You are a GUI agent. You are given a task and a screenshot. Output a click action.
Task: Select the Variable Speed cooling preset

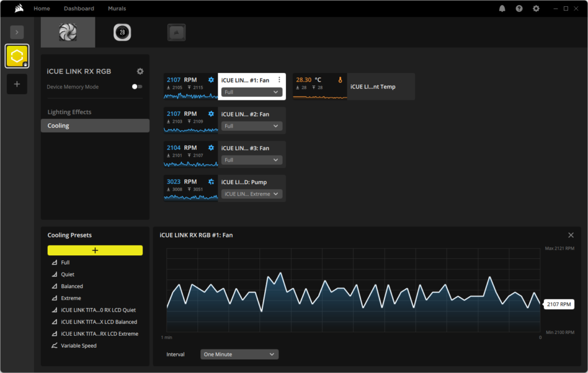(79, 345)
